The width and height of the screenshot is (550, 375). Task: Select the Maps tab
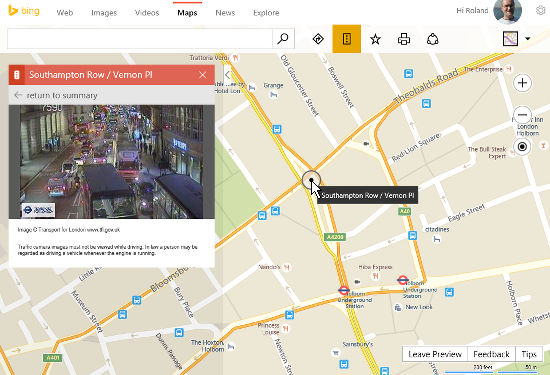tap(187, 13)
